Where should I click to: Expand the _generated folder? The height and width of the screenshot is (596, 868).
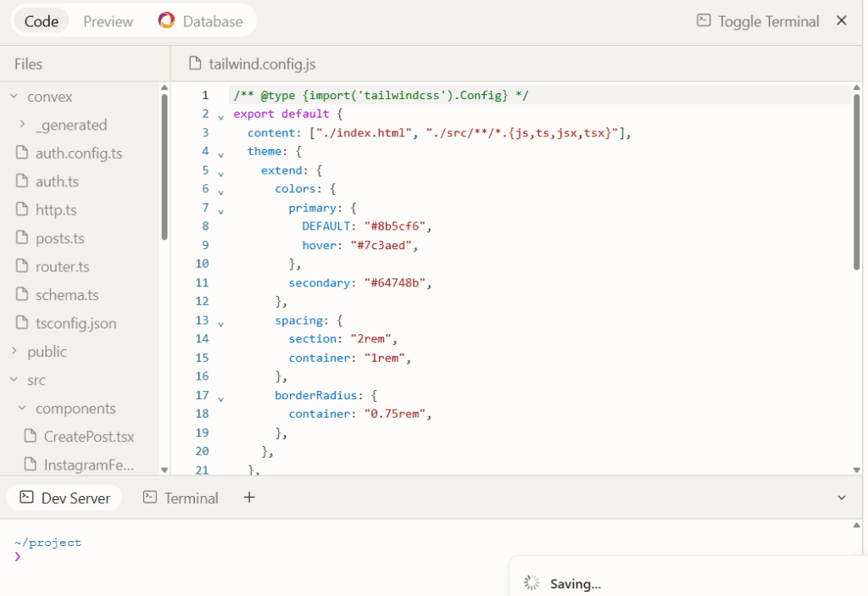pyautogui.click(x=22, y=125)
